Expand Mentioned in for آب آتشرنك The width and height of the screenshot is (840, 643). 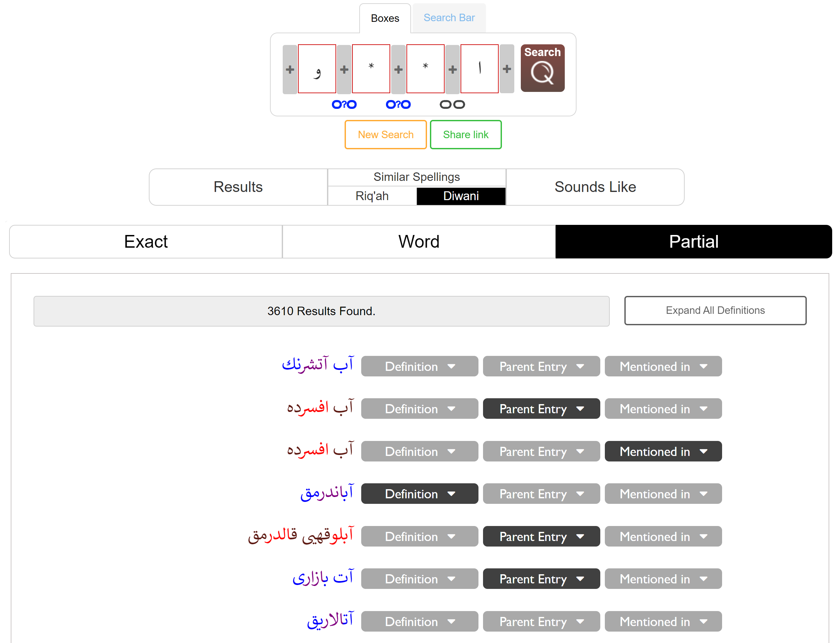tap(663, 366)
